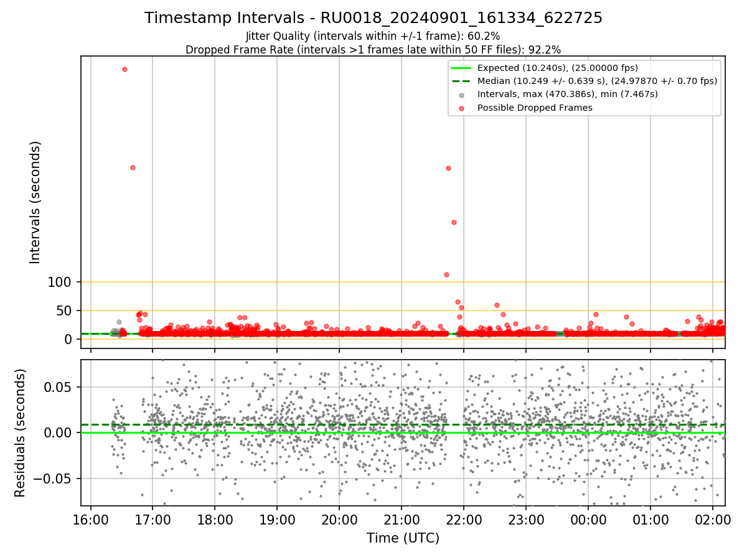
Task: Click the highest red dropped-frame point near 16:30
Action: 125,69
